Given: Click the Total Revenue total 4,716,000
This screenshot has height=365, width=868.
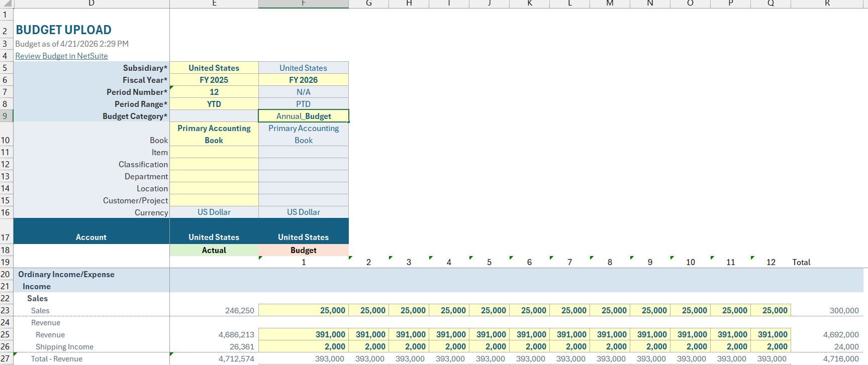Looking at the screenshot, I should (841, 358).
